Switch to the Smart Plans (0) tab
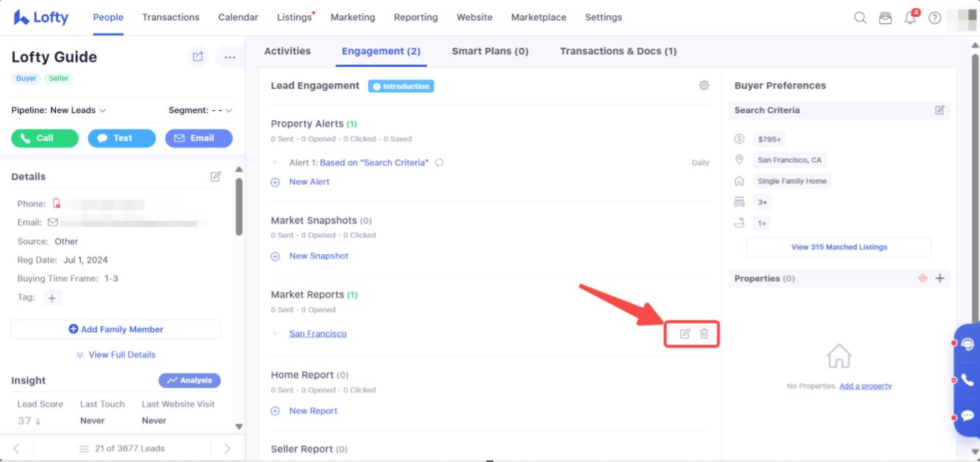The image size is (980, 462). (x=490, y=51)
